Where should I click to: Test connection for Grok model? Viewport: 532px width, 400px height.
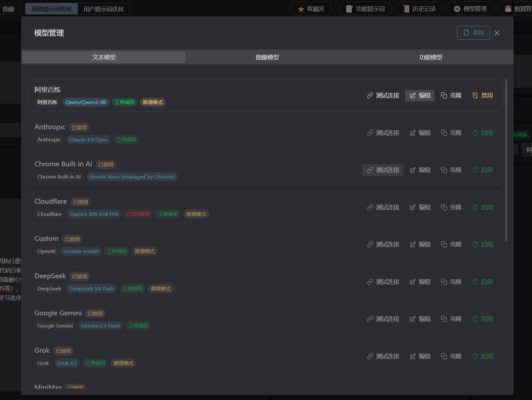point(383,356)
